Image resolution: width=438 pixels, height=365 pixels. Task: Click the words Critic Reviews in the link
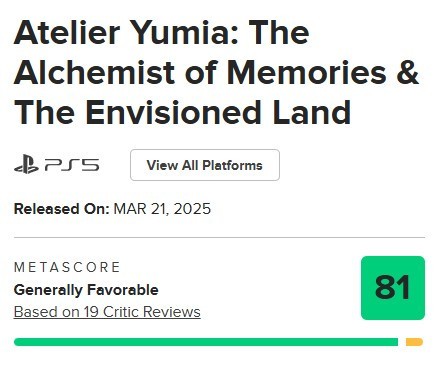coord(152,312)
